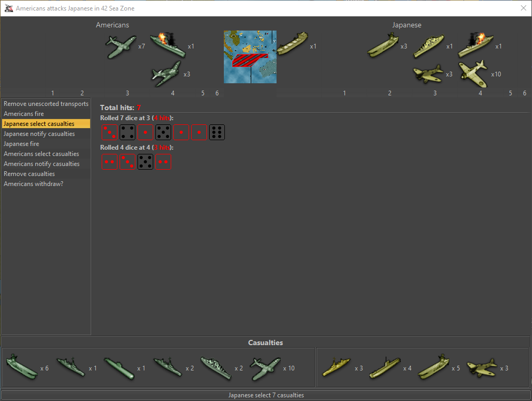The width and height of the screenshot is (532, 401).
Task: Select the 'Japanese notify casualties' step
Action: click(x=46, y=134)
